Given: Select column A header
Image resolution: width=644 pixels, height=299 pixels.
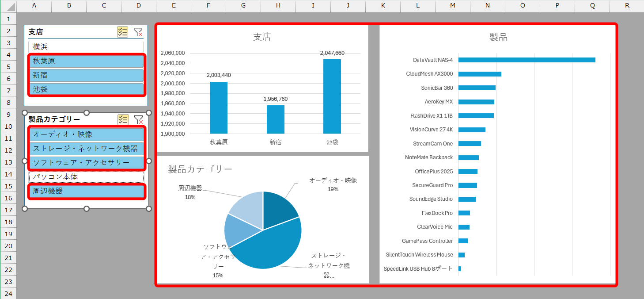Looking at the screenshot, I should [34, 6].
